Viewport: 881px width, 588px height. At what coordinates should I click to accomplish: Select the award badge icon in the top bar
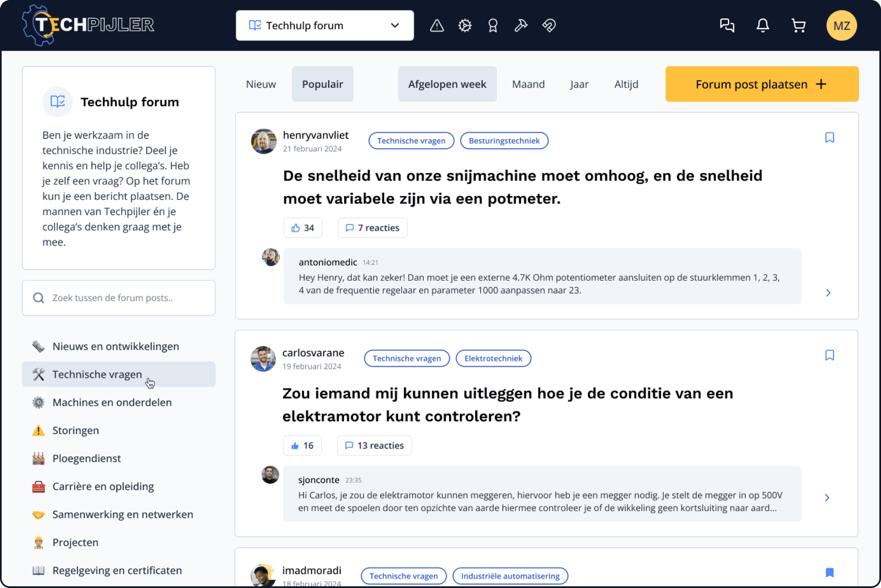tap(493, 25)
